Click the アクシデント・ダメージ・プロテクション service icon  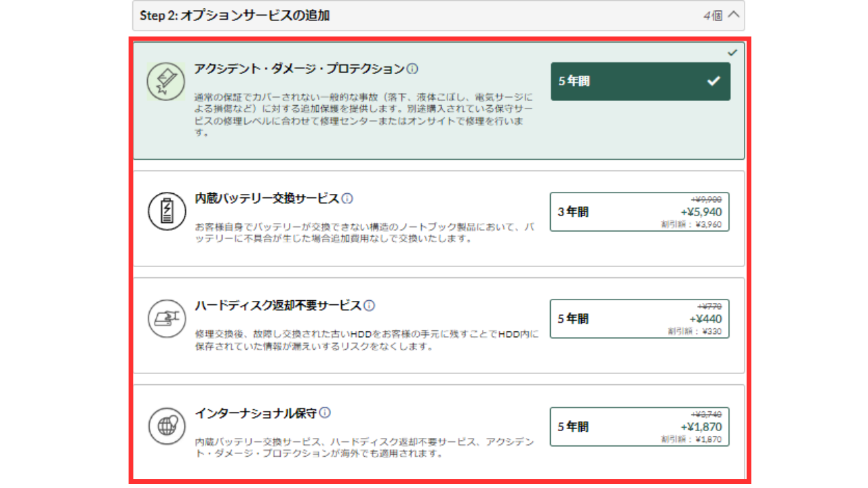coord(166,82)
